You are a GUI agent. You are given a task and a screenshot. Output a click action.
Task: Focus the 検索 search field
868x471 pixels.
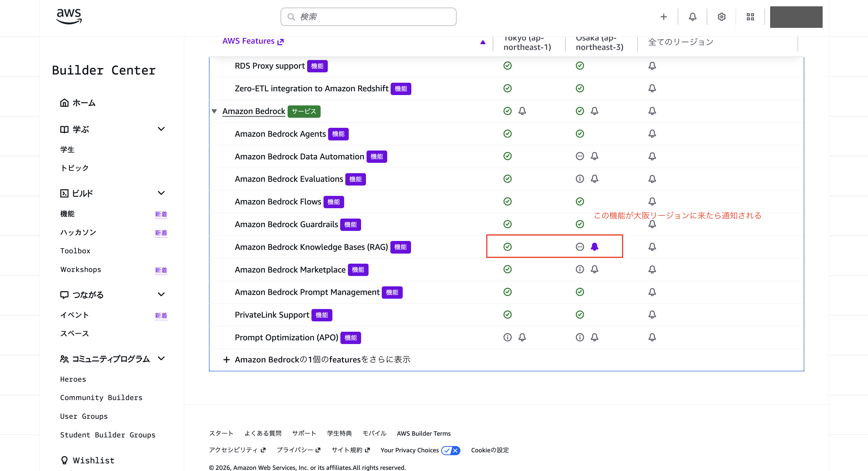click(368, 17)
